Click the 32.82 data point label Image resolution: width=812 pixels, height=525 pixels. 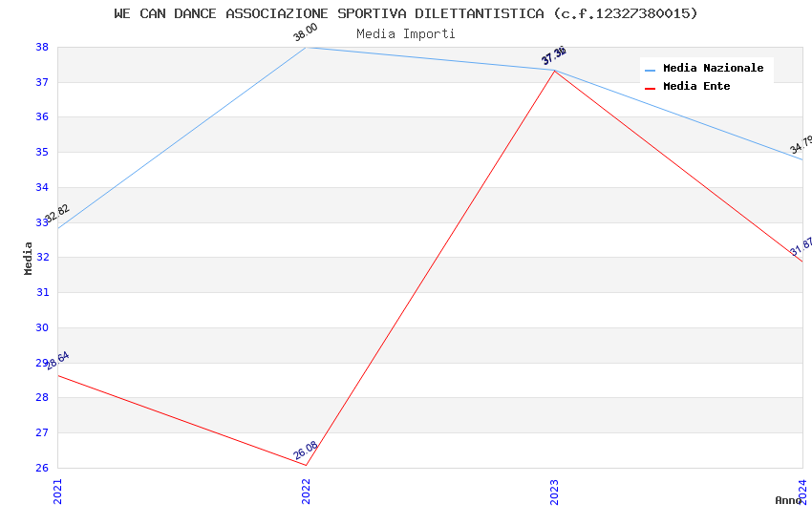click(x=56, y=213)
